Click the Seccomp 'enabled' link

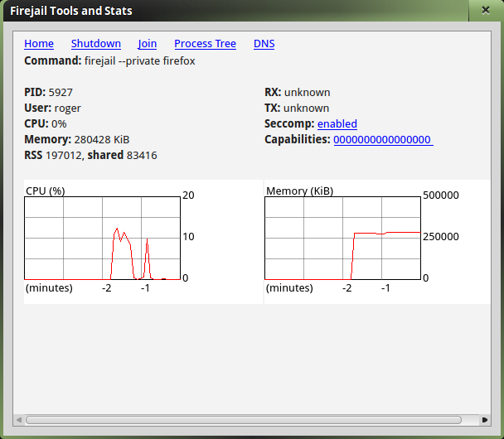click(x=337, y=124)
